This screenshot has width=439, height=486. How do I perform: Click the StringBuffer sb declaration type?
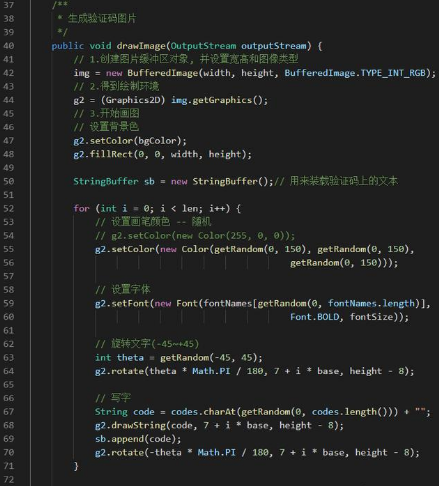(x=106, y=181)
